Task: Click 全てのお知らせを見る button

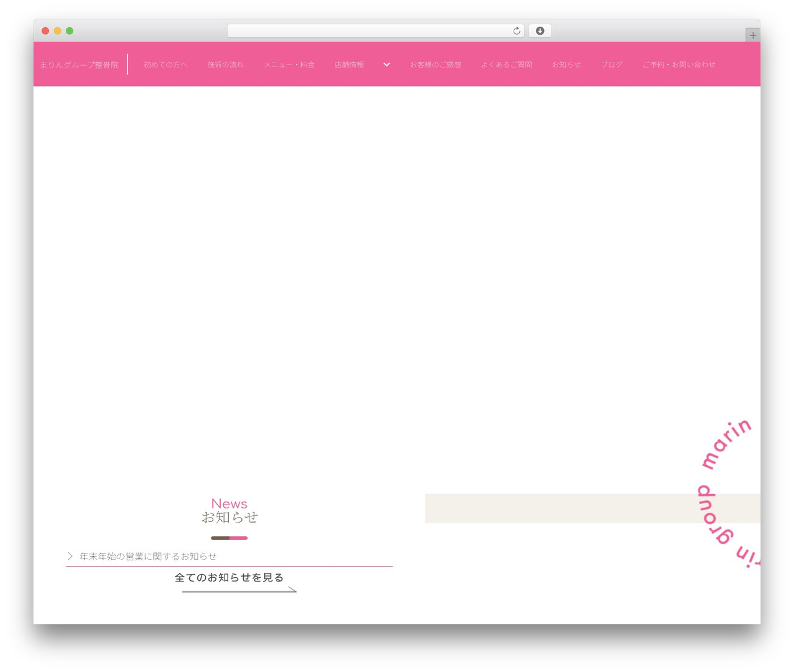Action: click(x=230, y=578)
